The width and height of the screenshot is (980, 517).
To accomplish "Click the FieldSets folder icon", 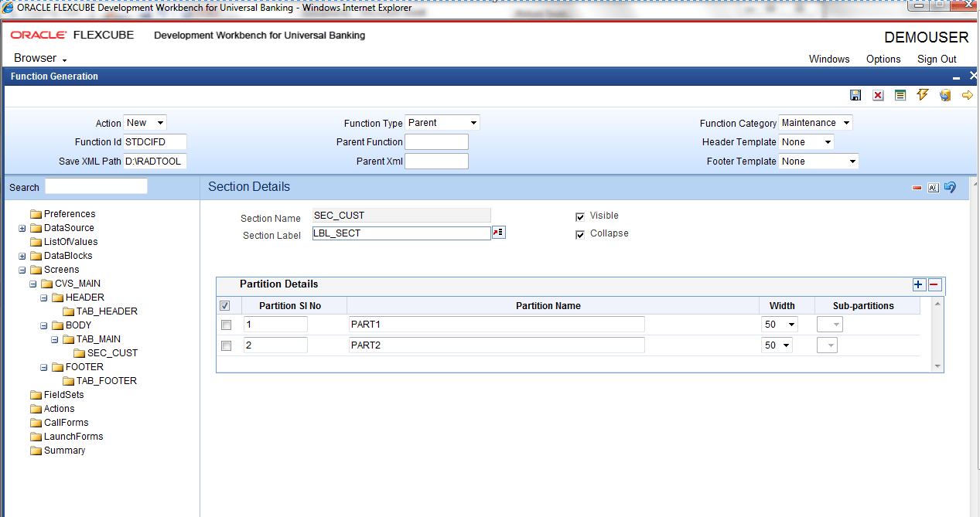I will coord(36,395).
